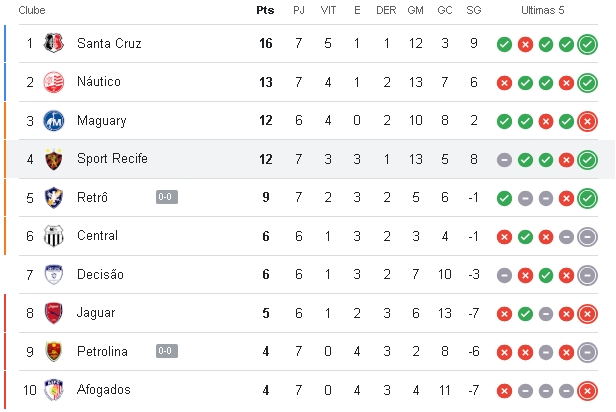Click the Afogados club crest
The image size is (616, 412).
click(x=54, y=390)
